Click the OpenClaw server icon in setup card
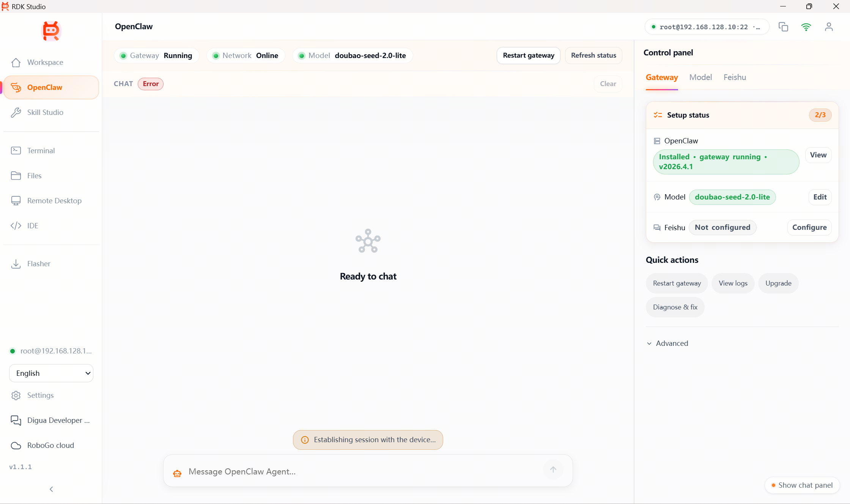The width and height of the screenshot is (850, 504). point(657,141)
